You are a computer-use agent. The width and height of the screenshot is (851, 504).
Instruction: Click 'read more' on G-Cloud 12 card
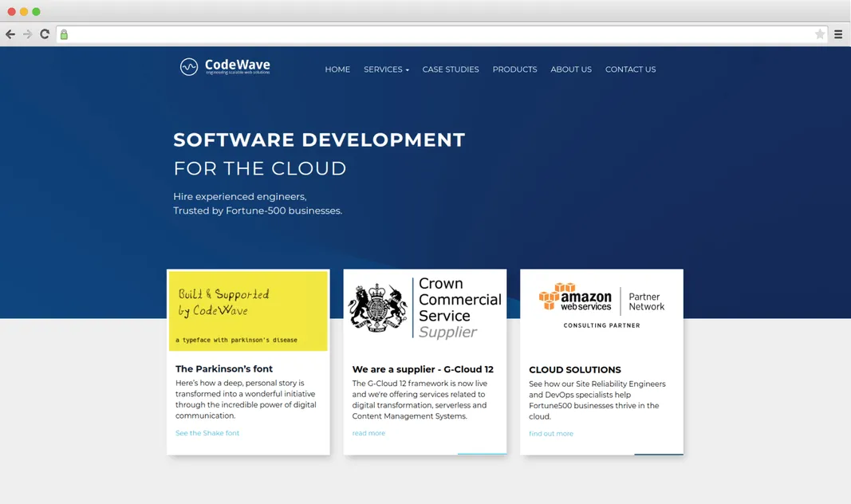tap(368, 433)
